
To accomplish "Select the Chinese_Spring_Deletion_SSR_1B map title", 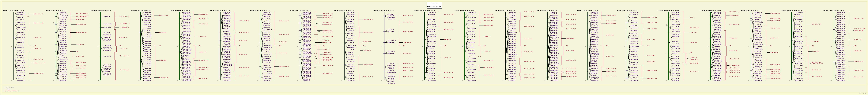I will point(56,10).
